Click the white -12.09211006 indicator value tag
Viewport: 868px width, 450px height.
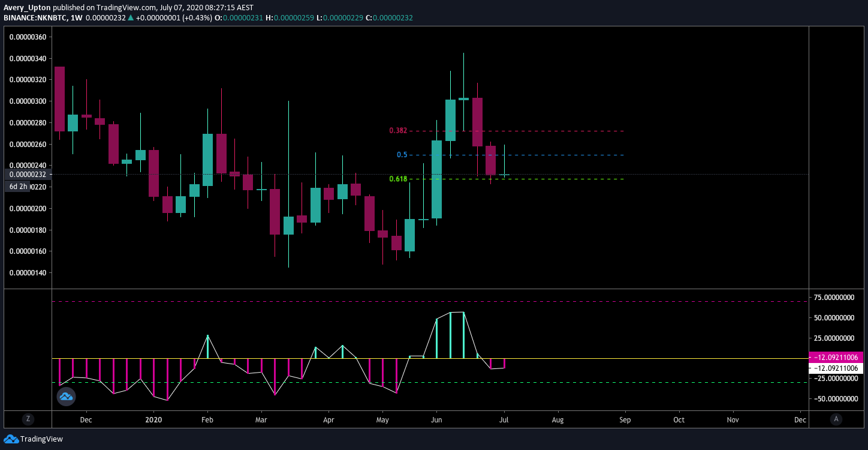836,368
